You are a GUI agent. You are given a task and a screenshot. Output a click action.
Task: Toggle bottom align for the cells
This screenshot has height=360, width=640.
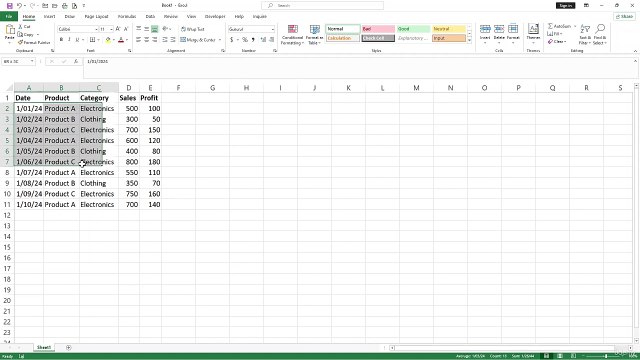coord(155,29)
